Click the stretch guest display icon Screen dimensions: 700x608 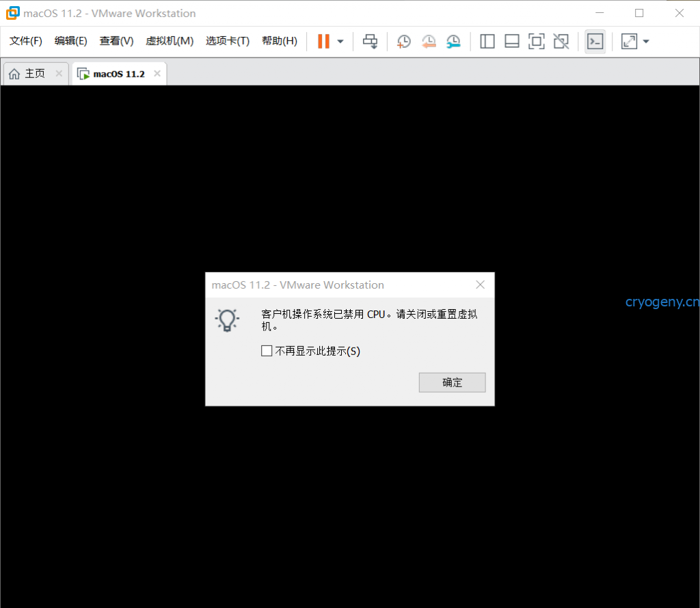click(x=629, y=42)
